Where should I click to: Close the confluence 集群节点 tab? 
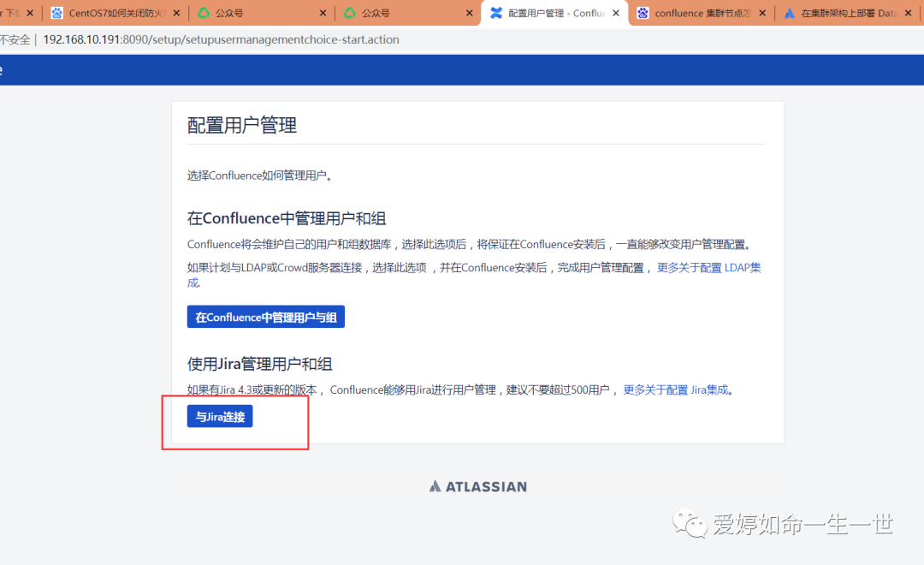coord(762,13)
